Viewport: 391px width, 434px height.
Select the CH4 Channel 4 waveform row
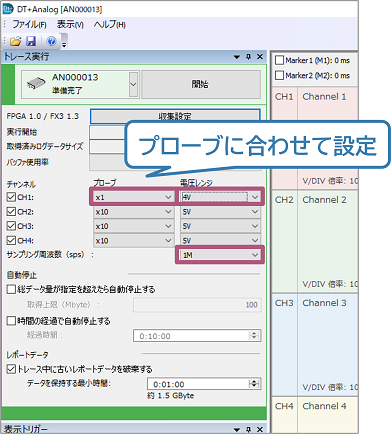tap(315, 414)
